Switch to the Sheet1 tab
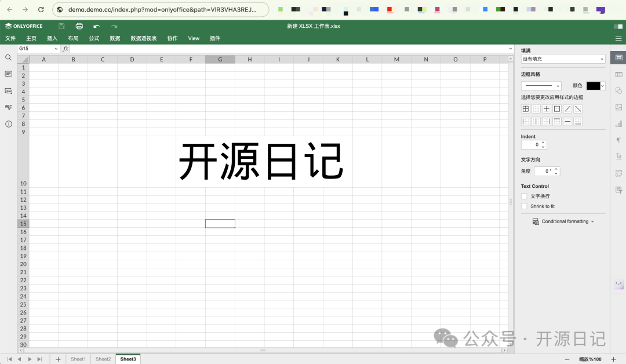Screen dimensions: 626x364 click(78, 359)
